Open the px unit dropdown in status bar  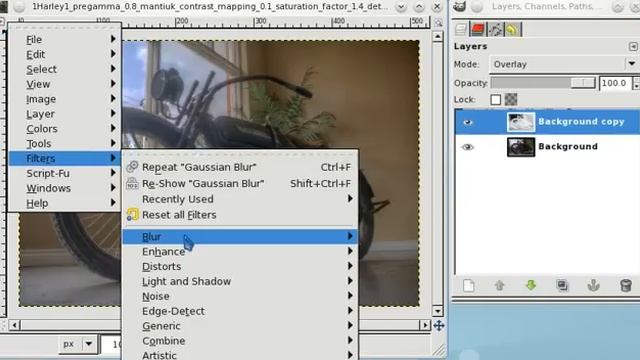pos(78,344)
